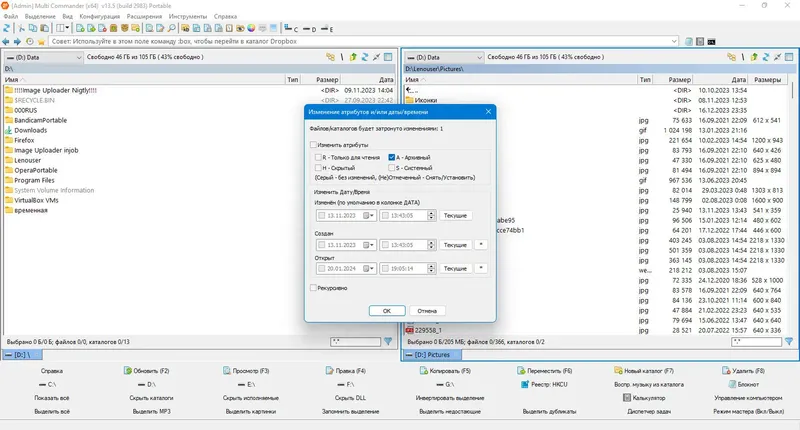This screenshot has height=430, width=800.
Task: Tick the Открыт date checkbox 20.01.2024
Action: click(322, 269)
